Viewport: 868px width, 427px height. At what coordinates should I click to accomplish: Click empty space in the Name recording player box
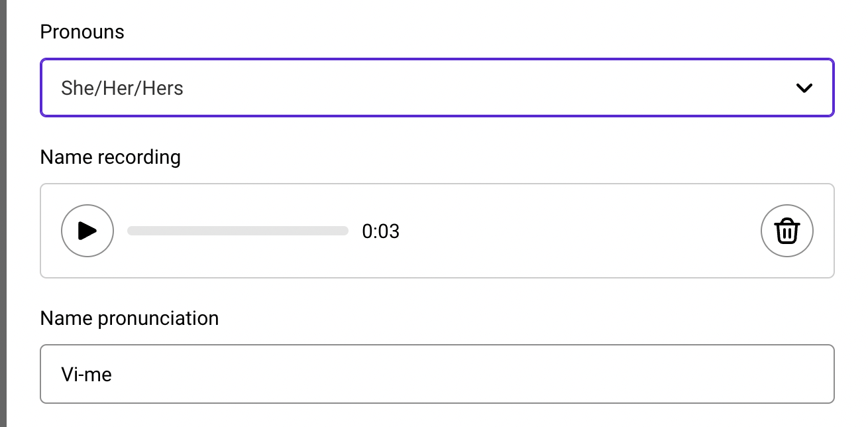point(570,231)
